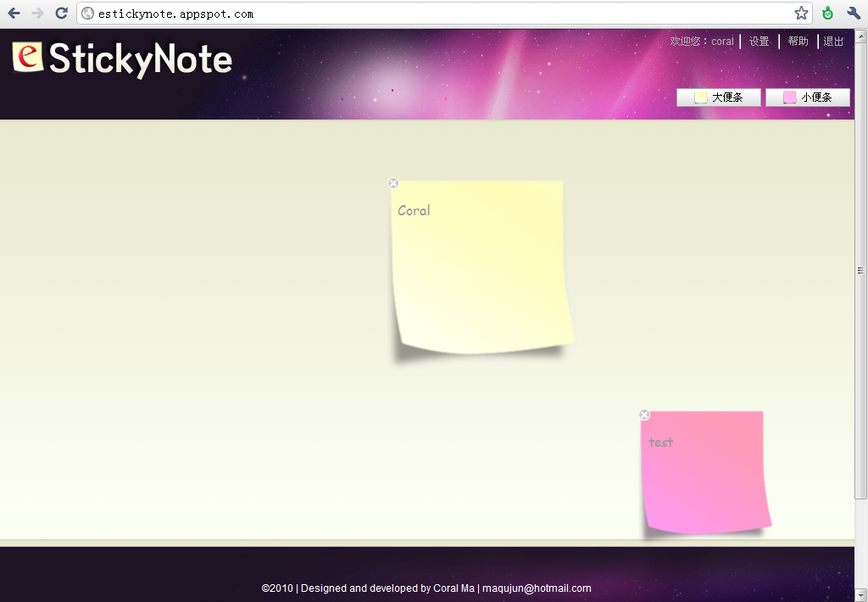
Task: Click the eStickyNote logo
Action: (122, 59)
